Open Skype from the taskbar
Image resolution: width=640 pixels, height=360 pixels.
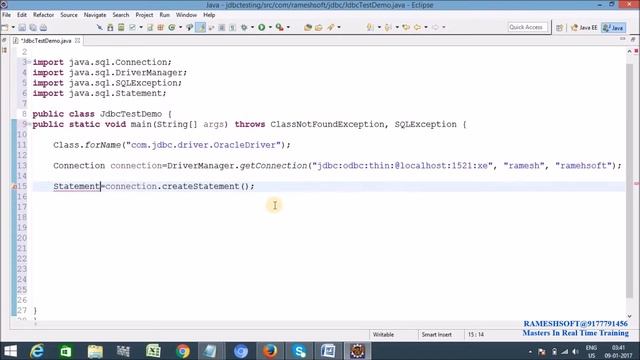299,351
